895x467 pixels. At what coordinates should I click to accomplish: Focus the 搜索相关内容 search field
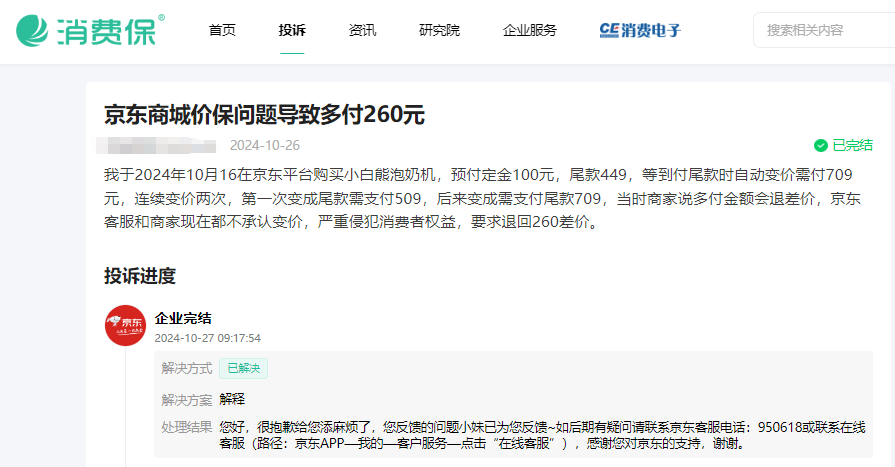tap(824, 30)
